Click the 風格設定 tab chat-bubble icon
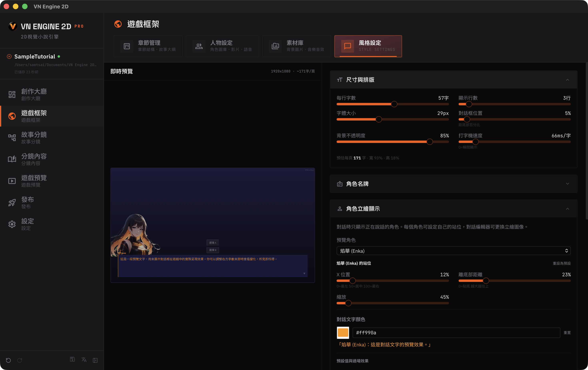Viewport: 588px width, 370px height. (x=347, y=46)
